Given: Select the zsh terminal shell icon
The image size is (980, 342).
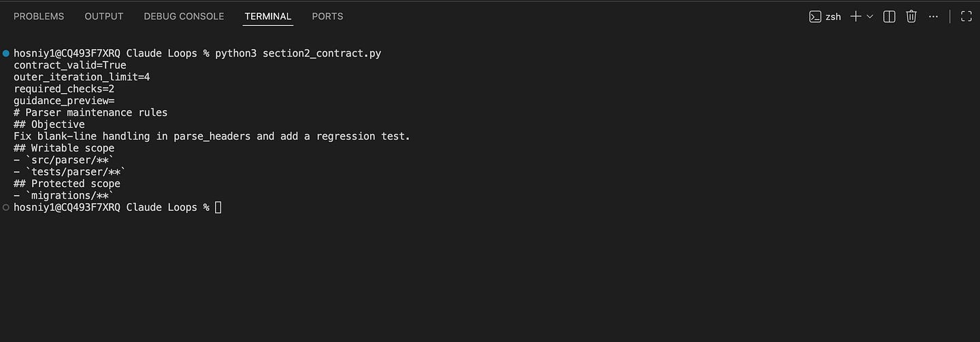Looking at the screenshot, I should pyautogui.click(x=815, y=16).
